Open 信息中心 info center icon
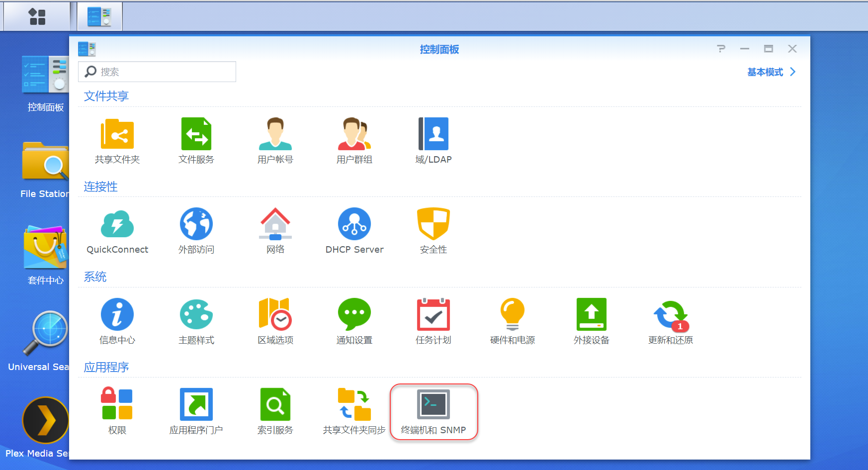This screenshot has width=868, height=470. (117, 314)
